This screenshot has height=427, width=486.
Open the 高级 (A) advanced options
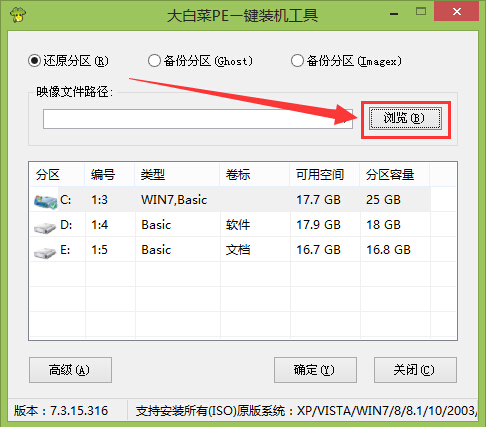[70, 370]
